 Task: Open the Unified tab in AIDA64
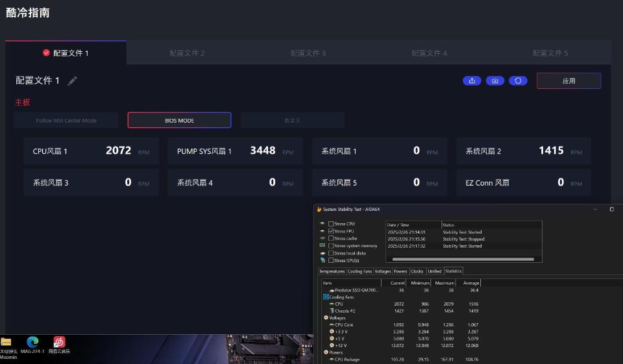pos(435,271)
